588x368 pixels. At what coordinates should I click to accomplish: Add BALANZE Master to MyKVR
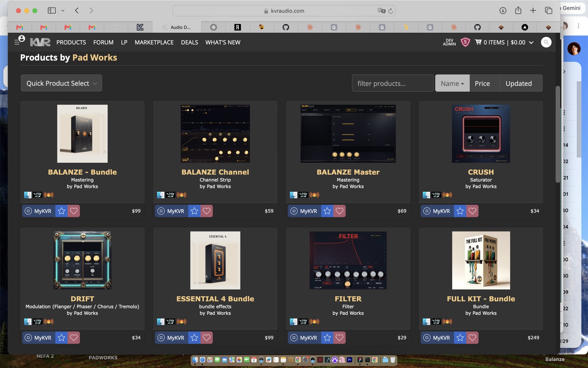point(305,211)
